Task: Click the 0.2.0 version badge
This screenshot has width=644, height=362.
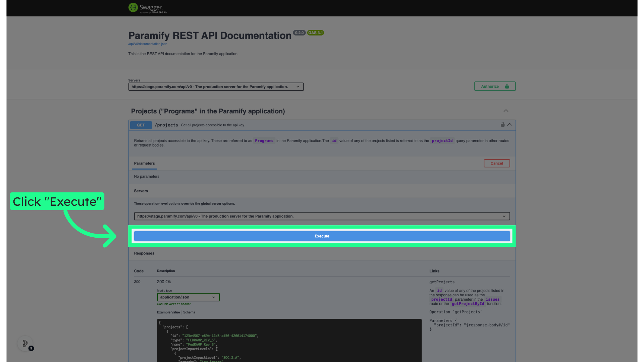Action: point(299,33)
